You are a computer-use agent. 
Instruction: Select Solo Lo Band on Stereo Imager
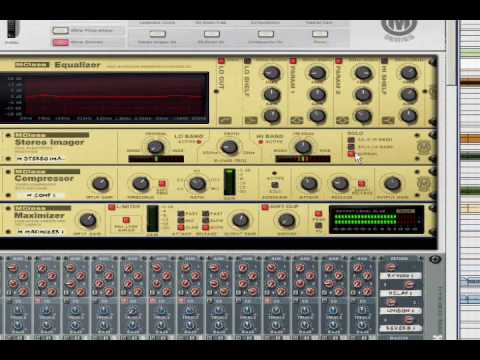click(351, 147)
